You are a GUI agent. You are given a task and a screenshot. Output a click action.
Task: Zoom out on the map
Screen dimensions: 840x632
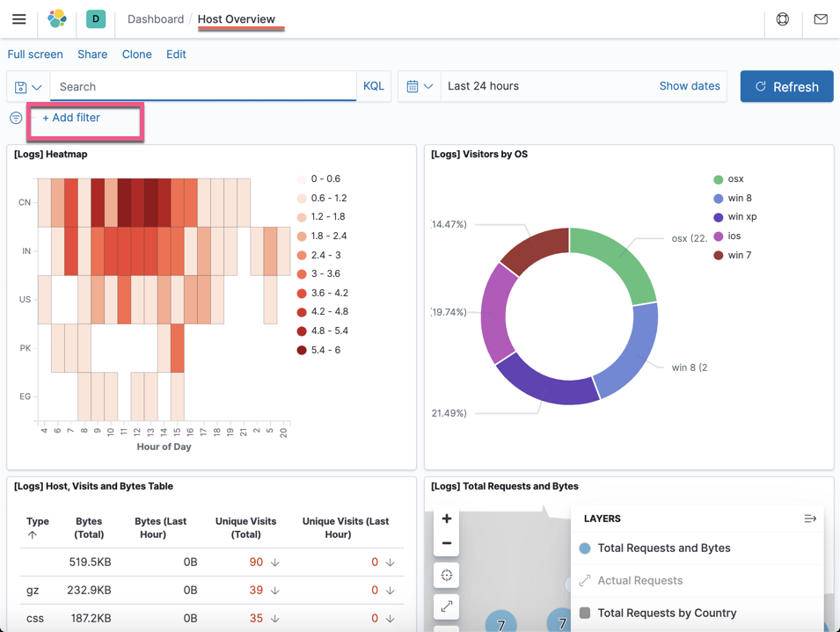[446, 543]
